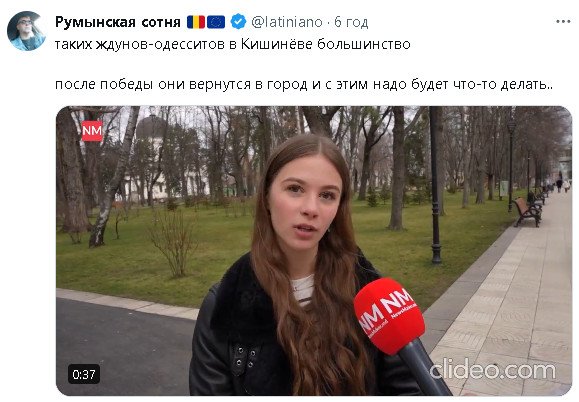The width and height of the screenshot is (579, 402).
Task: Open the author's profile avatar
Action: [x=26, y=31]
